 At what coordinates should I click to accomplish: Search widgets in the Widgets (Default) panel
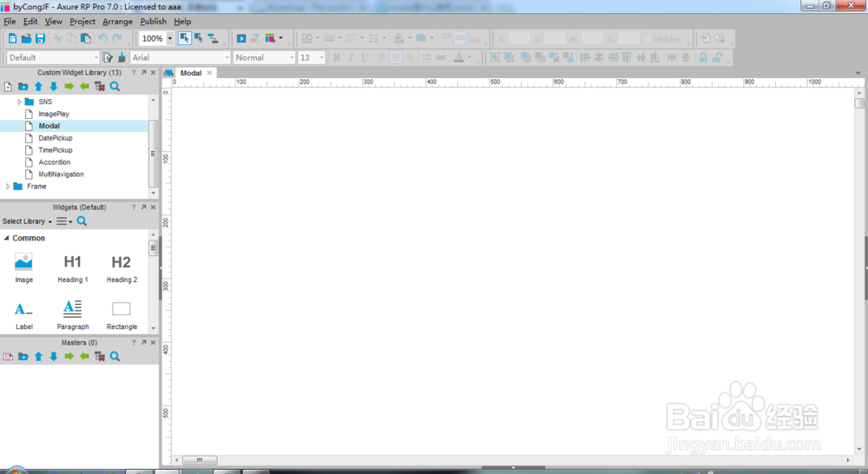pyautogui.click(x=82, y=221)
